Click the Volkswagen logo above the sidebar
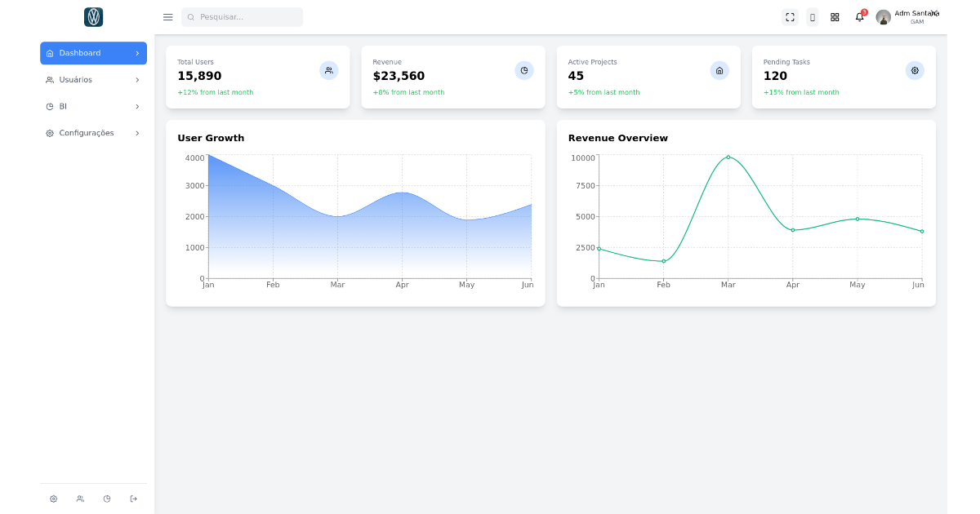 93,16
